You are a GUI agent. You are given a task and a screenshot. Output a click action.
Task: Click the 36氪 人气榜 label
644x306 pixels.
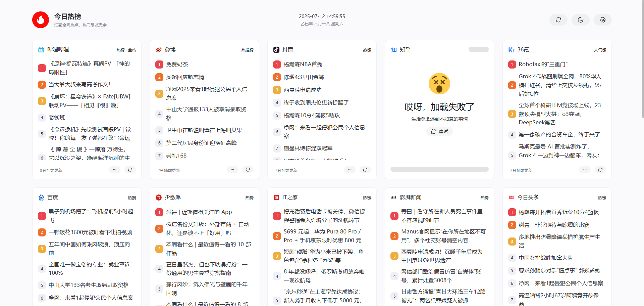[x=600, y=50]
